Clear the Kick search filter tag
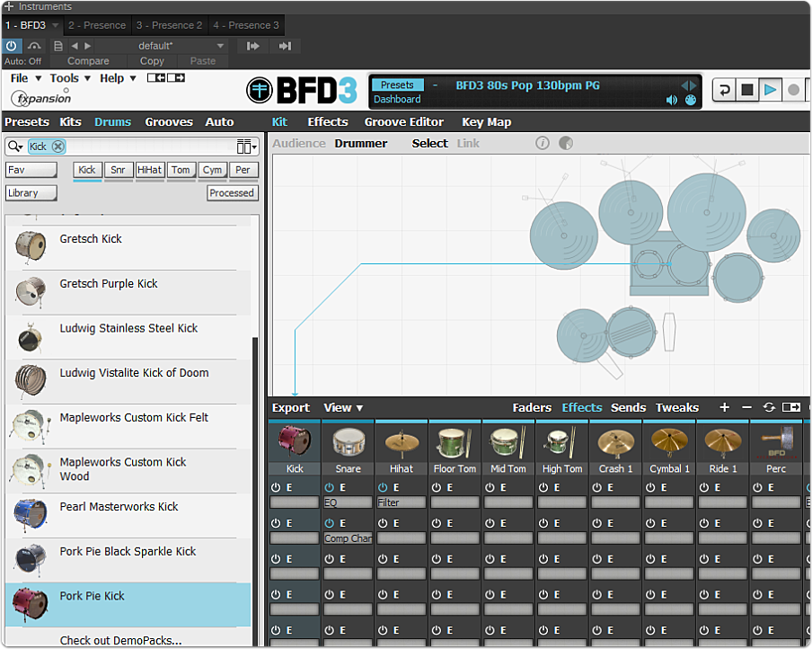The image size is (812, 649). tap(58, 147)
